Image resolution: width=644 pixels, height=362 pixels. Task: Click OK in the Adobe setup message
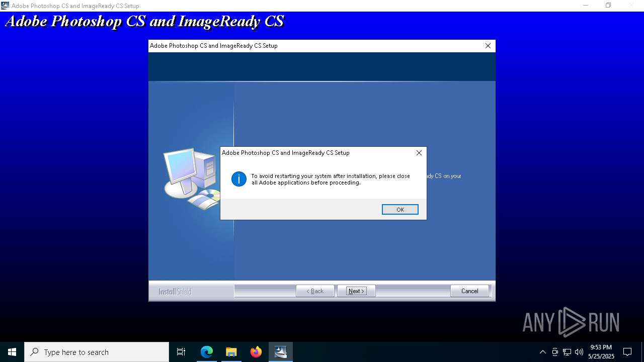(400, 210)
